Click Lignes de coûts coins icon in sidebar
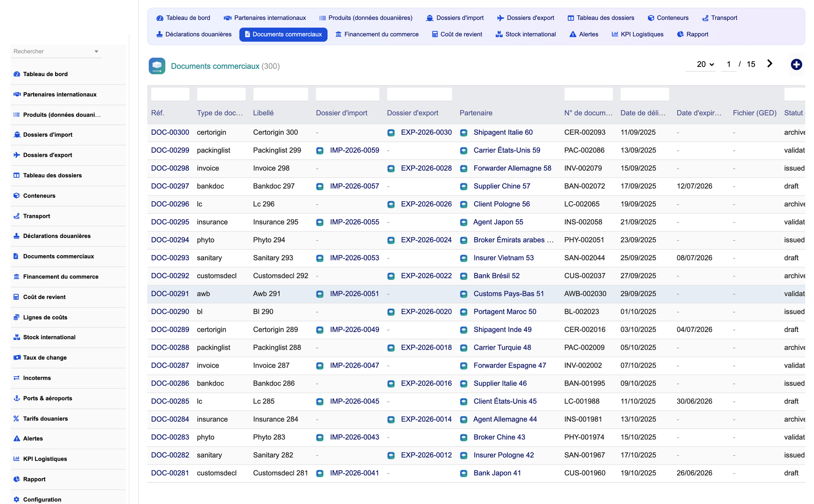The image size is (814, 504). 17,317
